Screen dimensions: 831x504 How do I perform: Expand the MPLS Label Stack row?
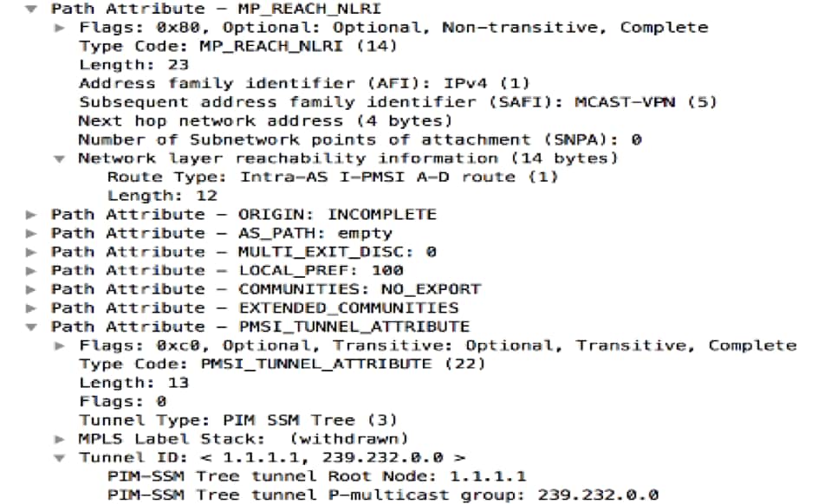pyautogui.click(x=59, y=439)
